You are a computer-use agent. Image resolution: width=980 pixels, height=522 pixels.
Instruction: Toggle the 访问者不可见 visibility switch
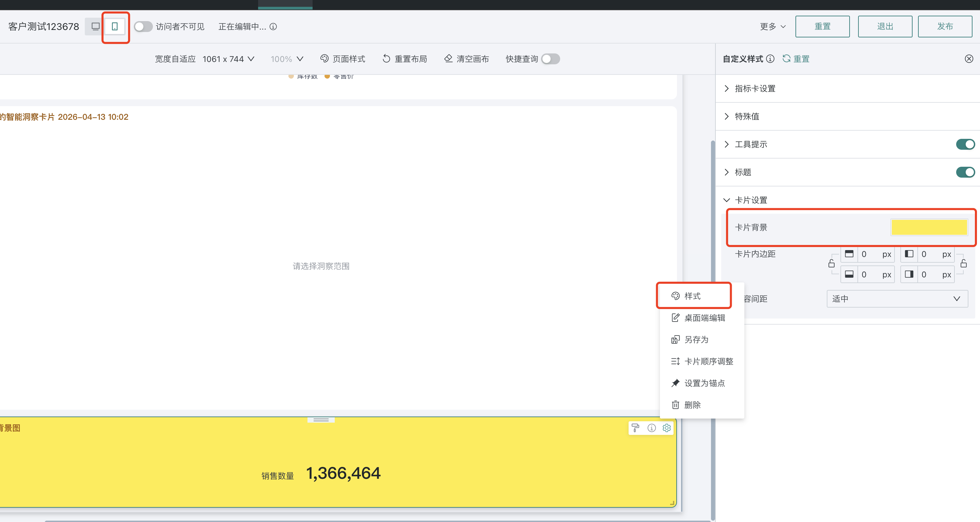(x=143, y=26)
